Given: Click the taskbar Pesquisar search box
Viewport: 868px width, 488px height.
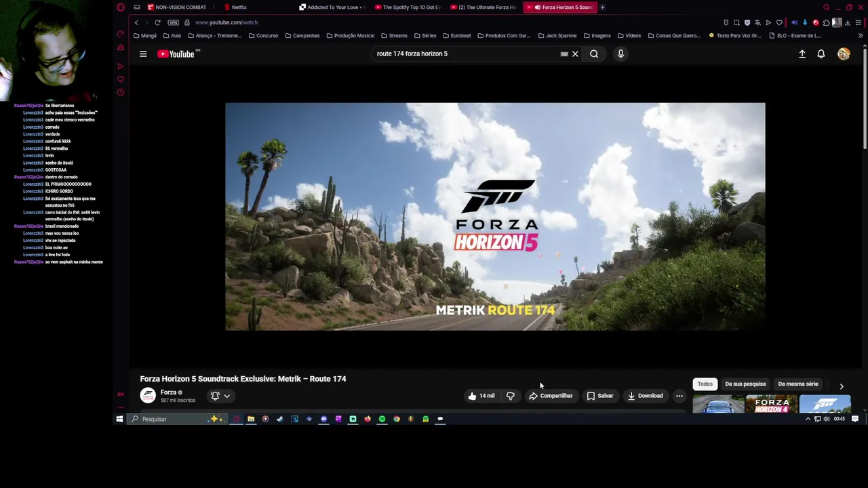Looking at the screenshot, I should pyautogui.click(x=176, y=419).
